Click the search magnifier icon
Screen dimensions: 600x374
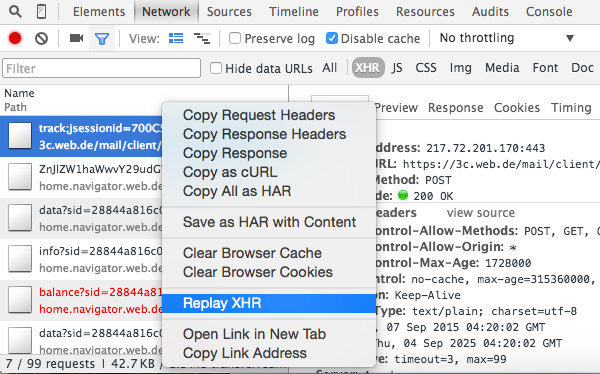[x=15, y=11]
